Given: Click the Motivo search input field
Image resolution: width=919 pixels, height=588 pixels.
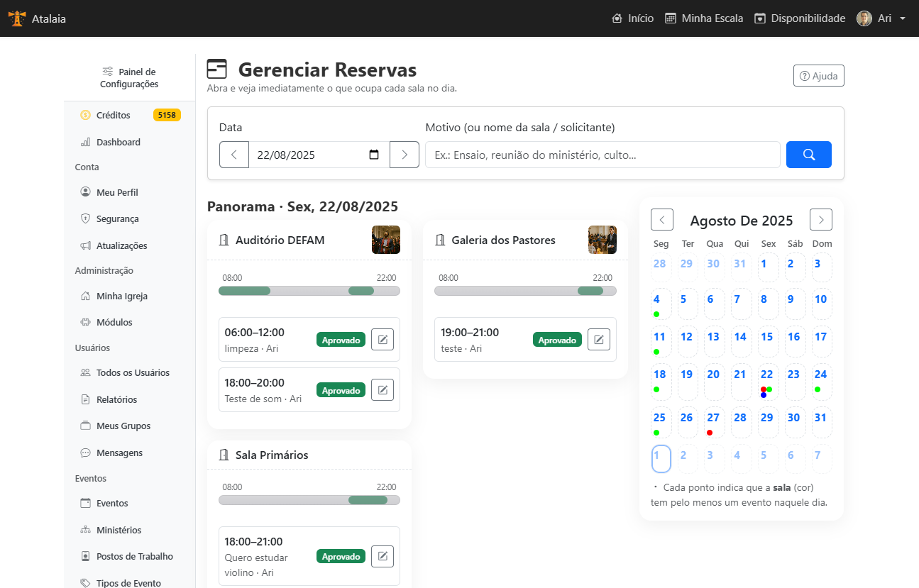Looking at the screenshot, I should coord(602,155).
